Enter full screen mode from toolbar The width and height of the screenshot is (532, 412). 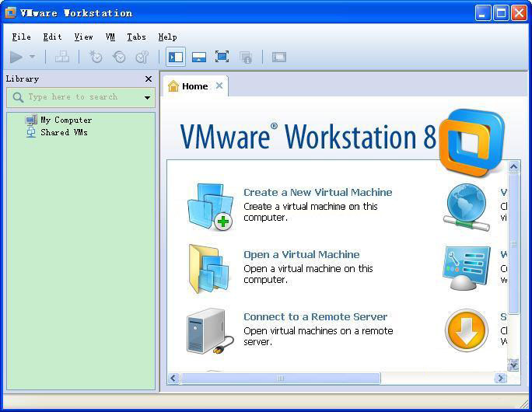(222, 57)
